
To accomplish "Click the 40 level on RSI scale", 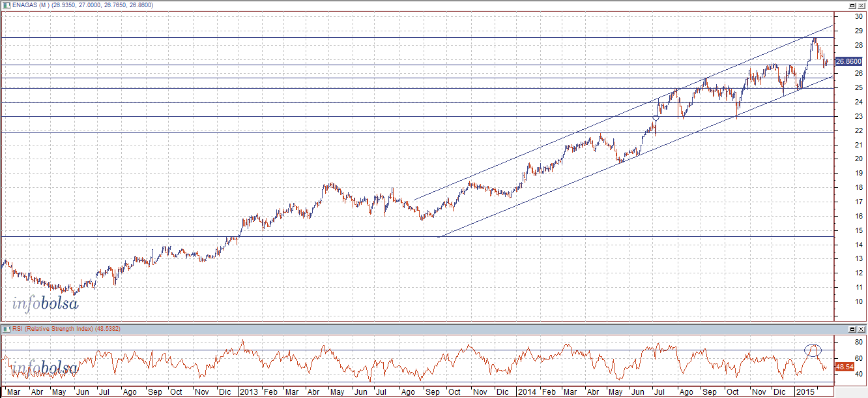I will click(859, 374).
